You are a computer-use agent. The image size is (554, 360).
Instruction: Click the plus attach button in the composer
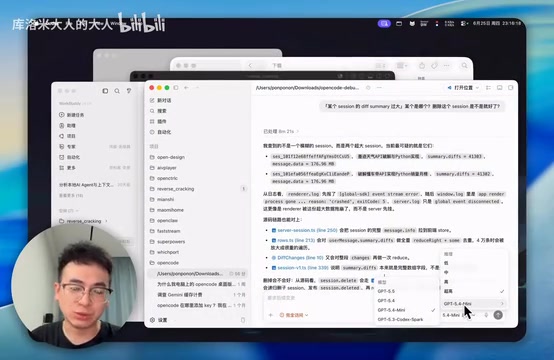coord(271,315)
